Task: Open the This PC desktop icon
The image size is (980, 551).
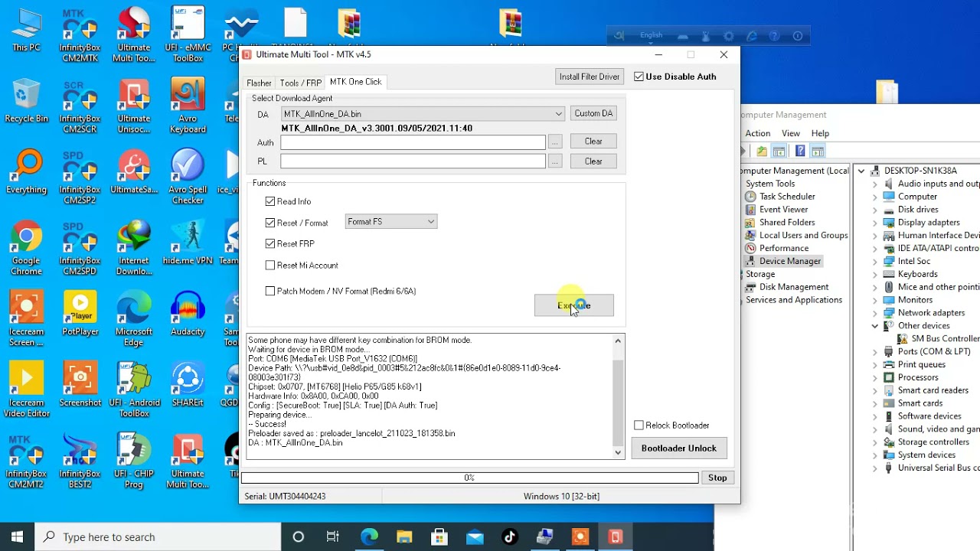Action: click(26, 31)
